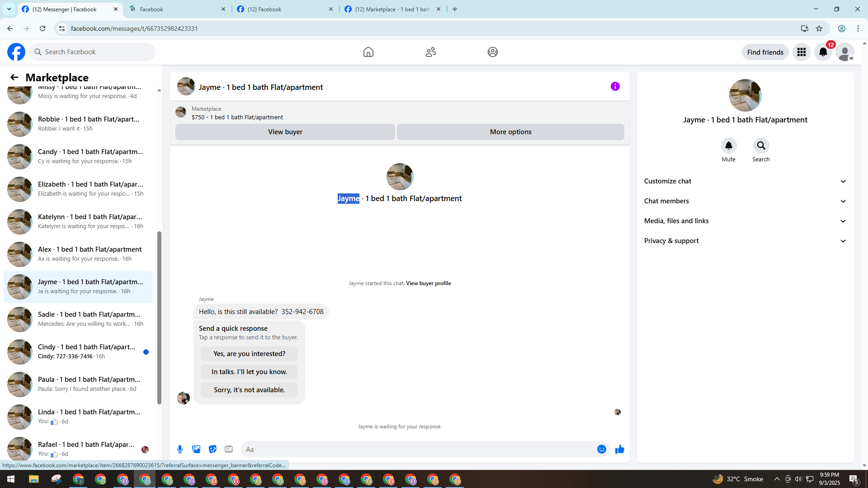Open the Friends icon in top navigation
The image size is (868, 488).
[x=430, y=52]
